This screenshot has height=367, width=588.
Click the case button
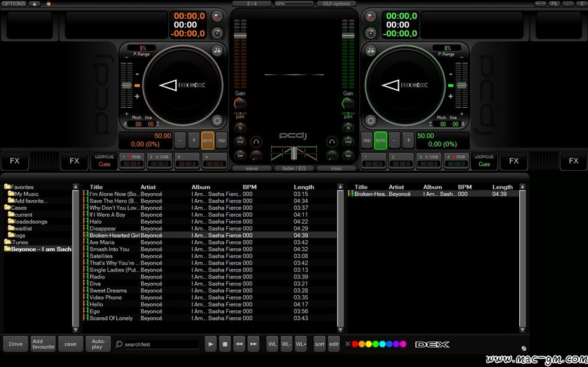tap(71, 344)
